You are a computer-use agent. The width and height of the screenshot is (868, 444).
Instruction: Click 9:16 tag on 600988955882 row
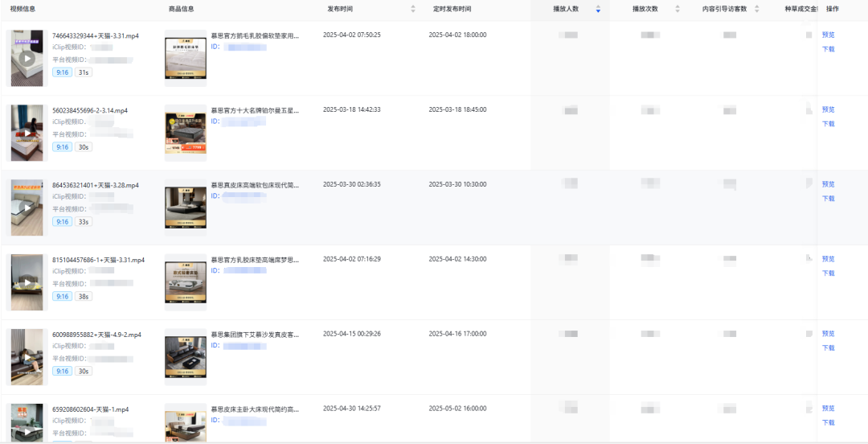[63, 372]
